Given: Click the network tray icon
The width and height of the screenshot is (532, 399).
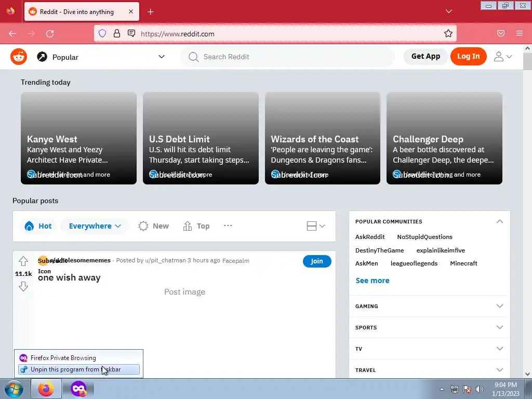Looking at the screenshot, I should click(x=454, y=389).
